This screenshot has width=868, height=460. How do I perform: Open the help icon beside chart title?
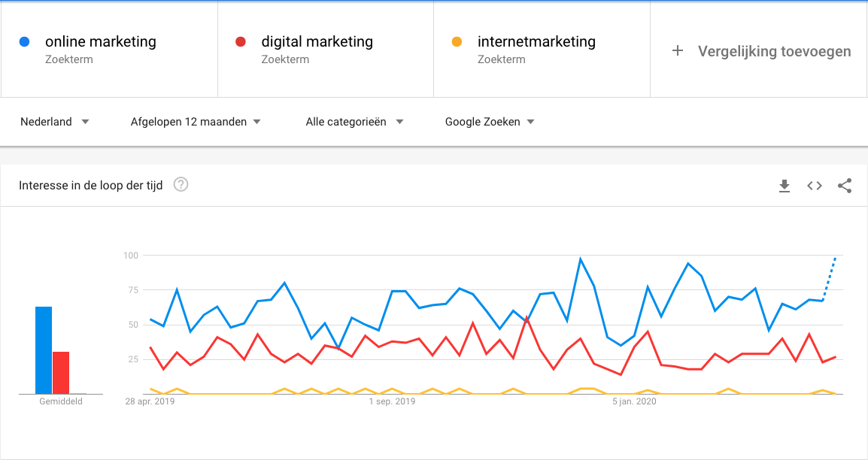pos(181,185)
